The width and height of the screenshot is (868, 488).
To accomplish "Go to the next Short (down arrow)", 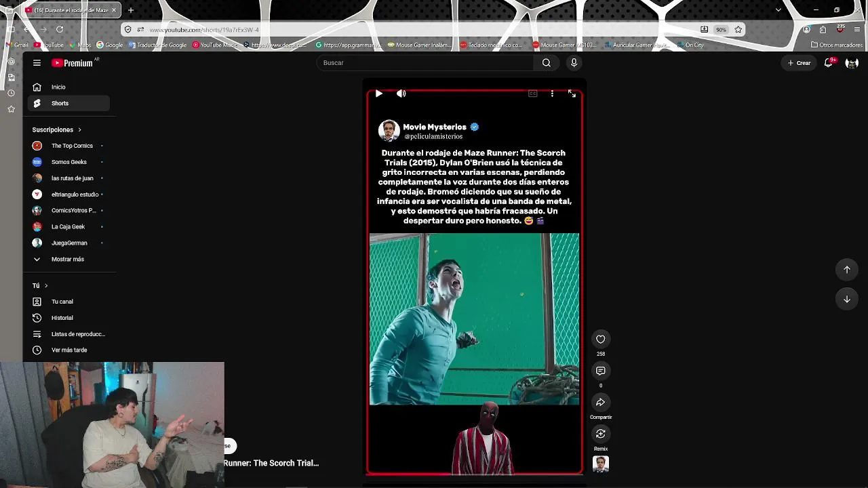I will [846, 299].
